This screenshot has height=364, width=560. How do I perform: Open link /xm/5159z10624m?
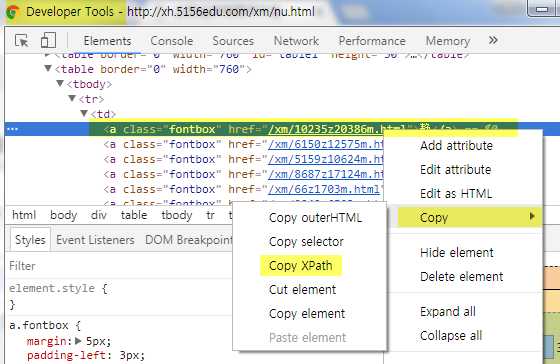(325, 159)
